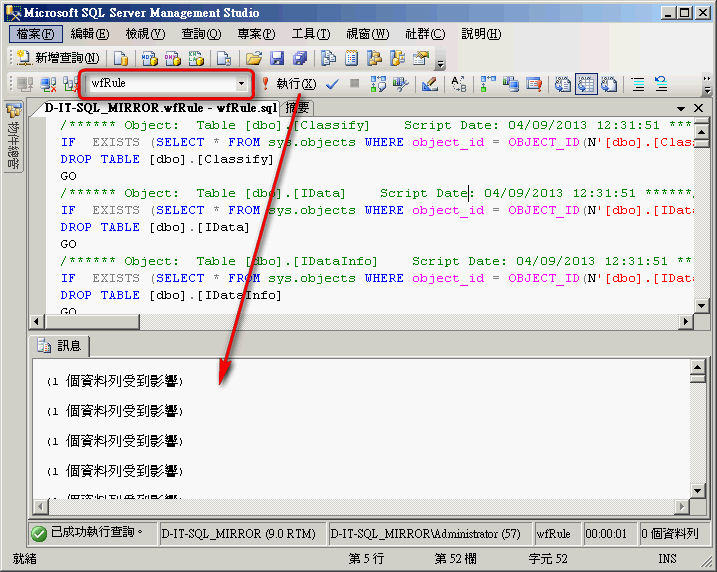Select the D-IT-SQL_MIRROR.wfRule - wfRule.sql tab
Viewport: 717px width, 572px height.
tap(160, 108)
